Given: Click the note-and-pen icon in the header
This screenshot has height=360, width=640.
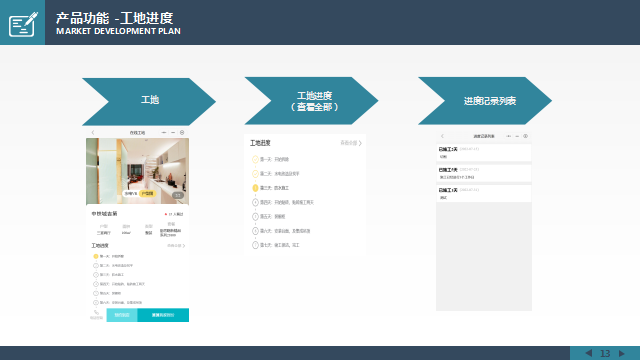Looking at the screenshot, I should (23, 24).
